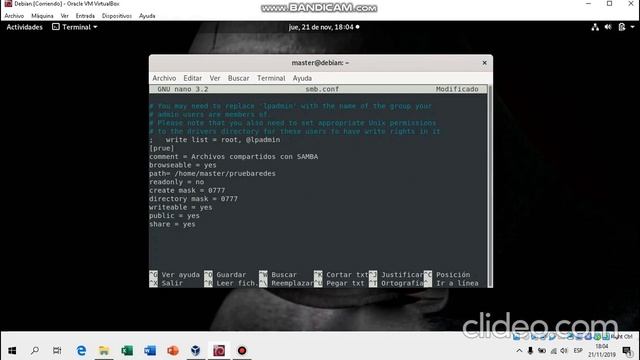Launch Microsoft Edge from the taskbar
The width and height of the screenshot is (640, 360).
point(81,351)
